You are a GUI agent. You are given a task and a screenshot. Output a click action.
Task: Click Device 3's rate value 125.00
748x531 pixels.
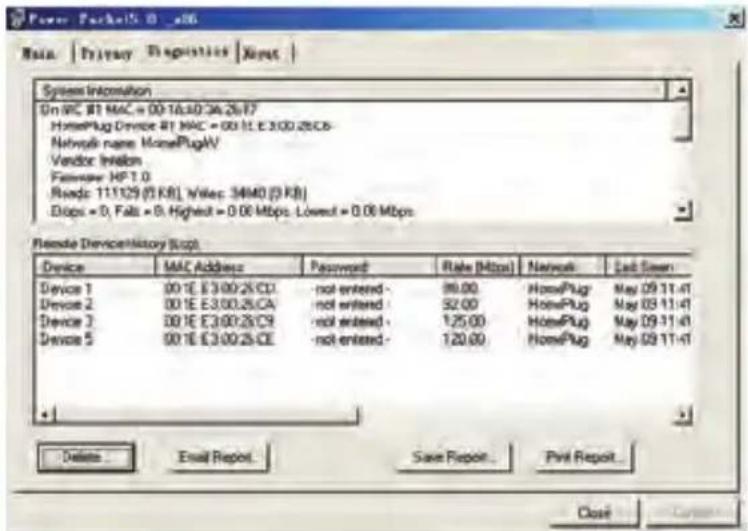[x=463, y=321]
